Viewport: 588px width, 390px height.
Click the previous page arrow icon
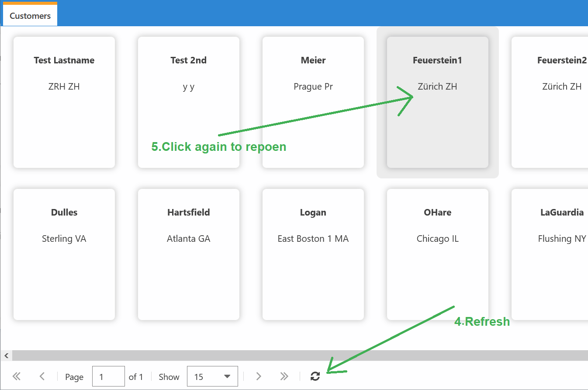tap(42, 376)
